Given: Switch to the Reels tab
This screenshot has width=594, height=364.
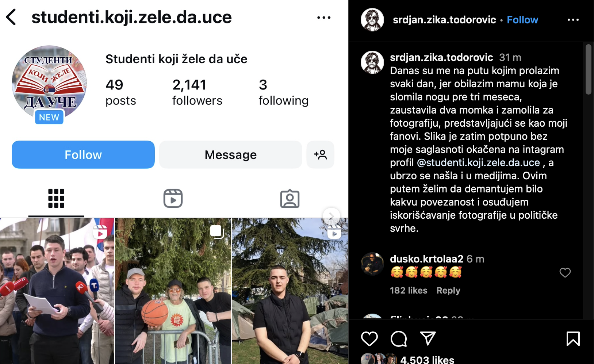Looking at the screenshot, I should pyautogui.click(x=173, y=199).
